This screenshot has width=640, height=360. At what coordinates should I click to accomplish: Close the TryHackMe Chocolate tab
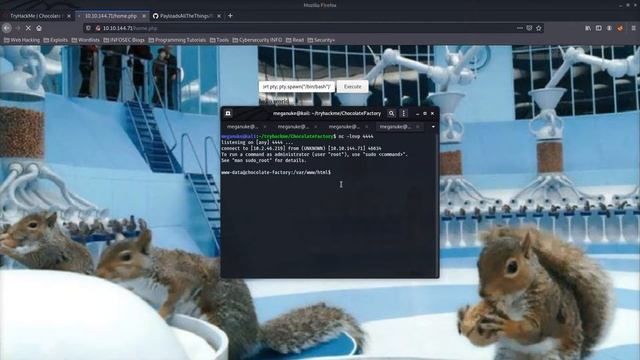(69, 16)
